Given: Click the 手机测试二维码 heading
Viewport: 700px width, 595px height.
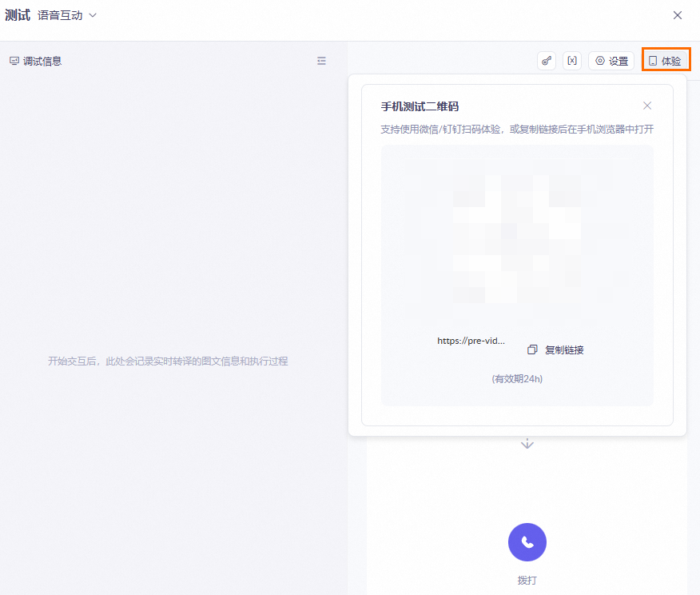Looking at the screenshot, I should tap(420, 106).
